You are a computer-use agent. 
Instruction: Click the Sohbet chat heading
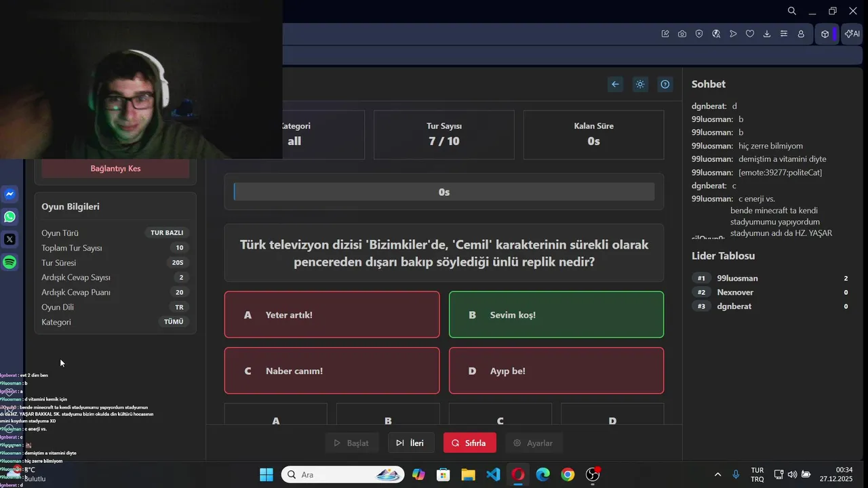pyautogui.click(x=709, y=84)
